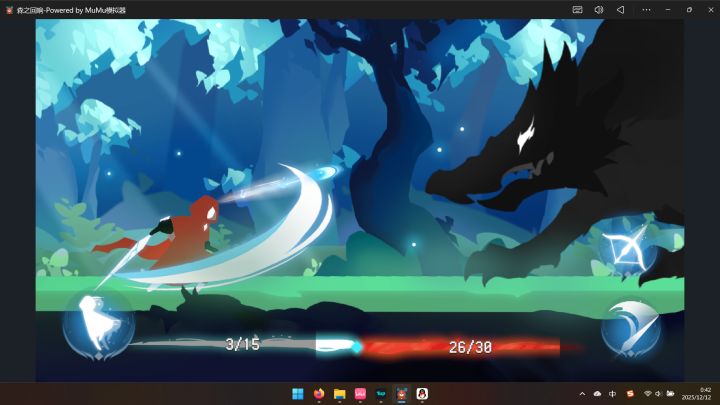Open the pink app on the taskbar

360,394
